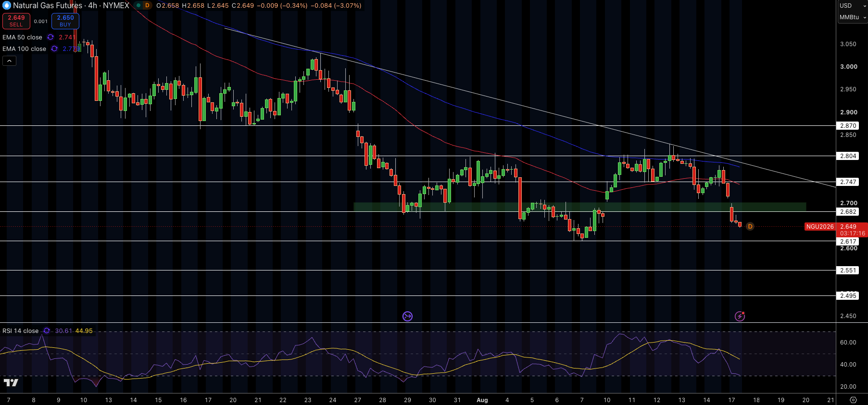Click the orange D delayed-data badge in header
This screenshot has width=868, height=405.
[147, 5]
